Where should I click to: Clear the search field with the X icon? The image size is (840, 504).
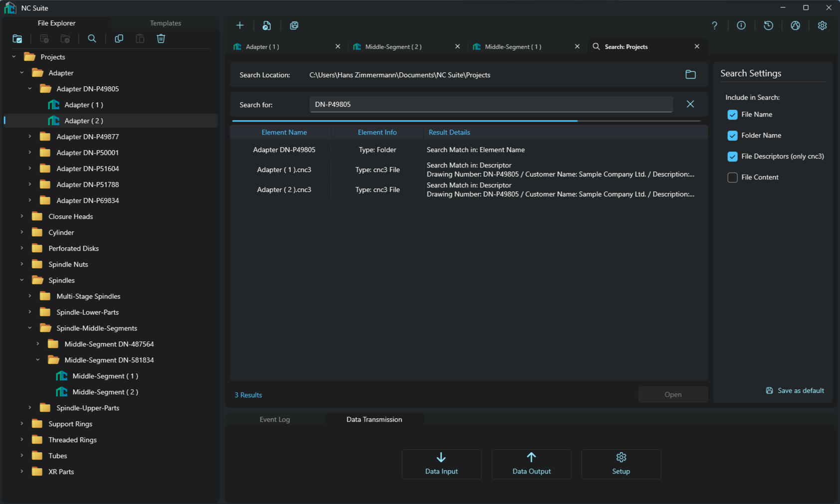pyautogui.click(x=690, y=104)
